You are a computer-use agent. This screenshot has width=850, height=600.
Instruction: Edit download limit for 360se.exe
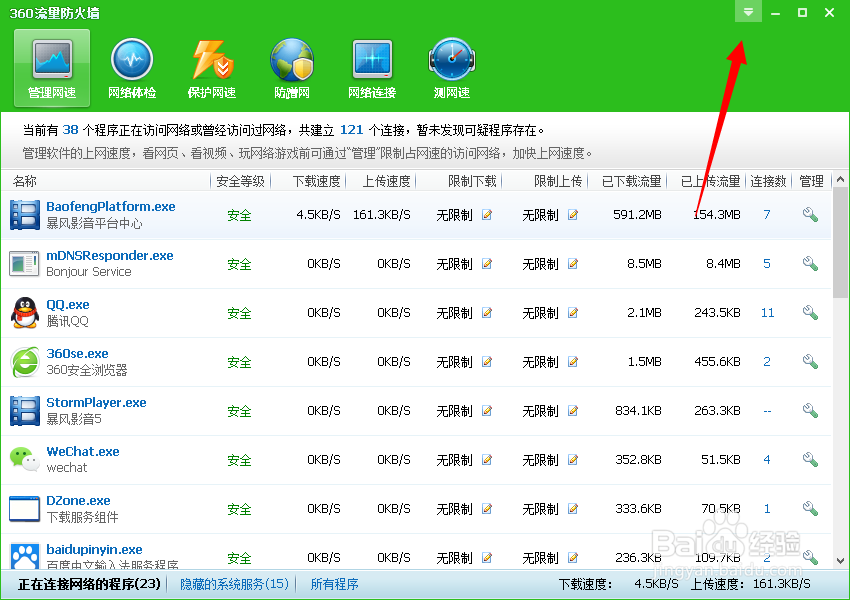[x=487, y=362]
